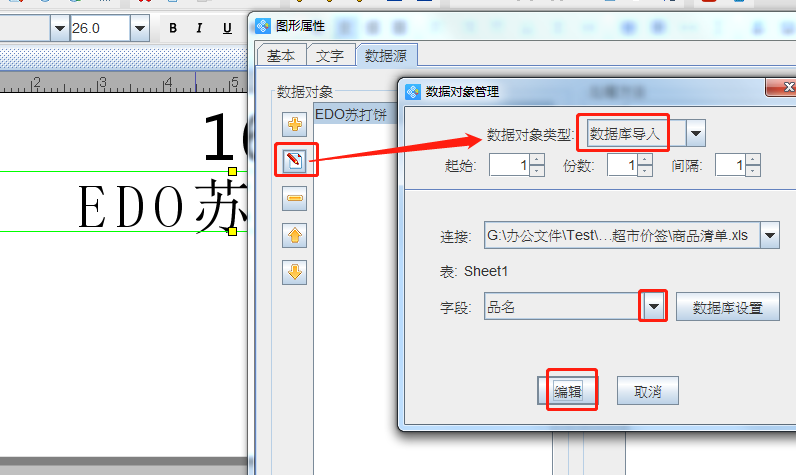
Task: Toggle bold text formatting
Action: point(173,28)
